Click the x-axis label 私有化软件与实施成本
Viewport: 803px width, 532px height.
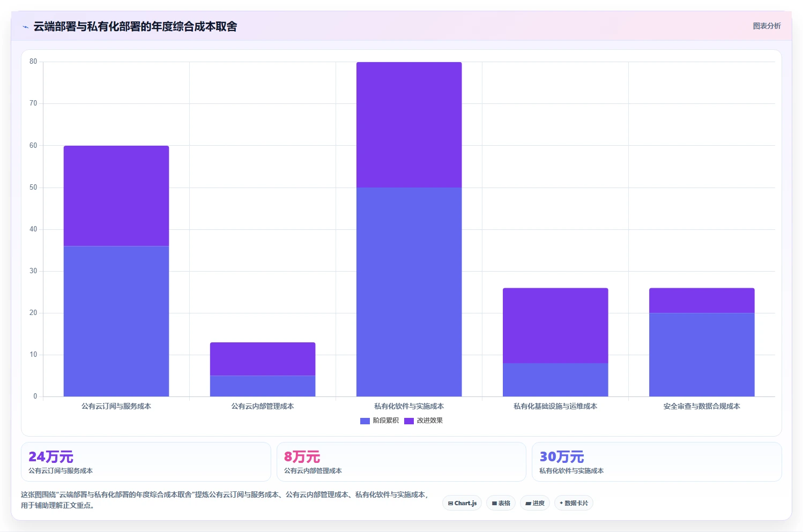tap(409, 406)
